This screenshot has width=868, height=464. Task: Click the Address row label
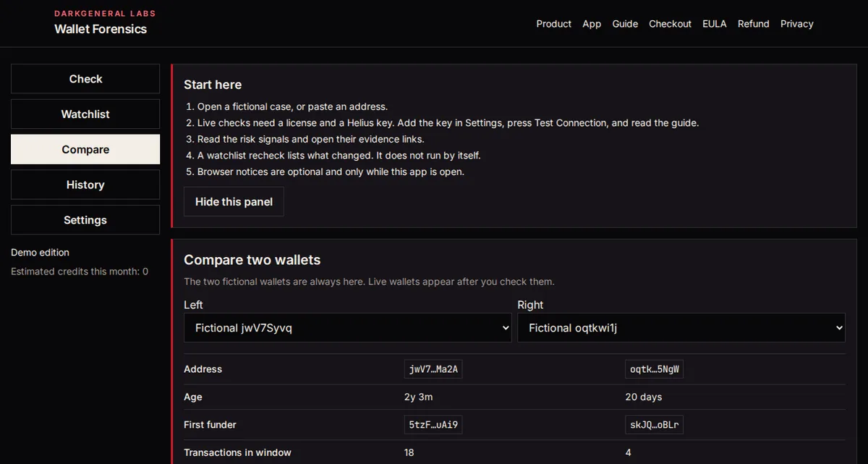pos(203,369)
